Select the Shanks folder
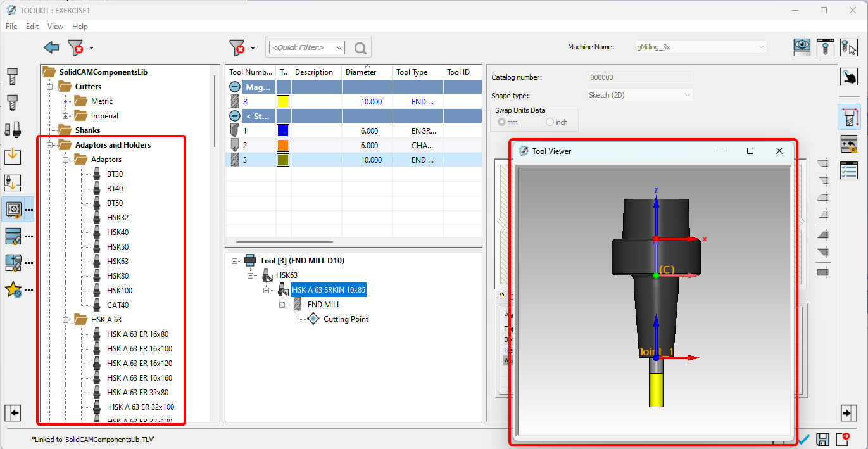The image size is (868, 449). (87, 130)
